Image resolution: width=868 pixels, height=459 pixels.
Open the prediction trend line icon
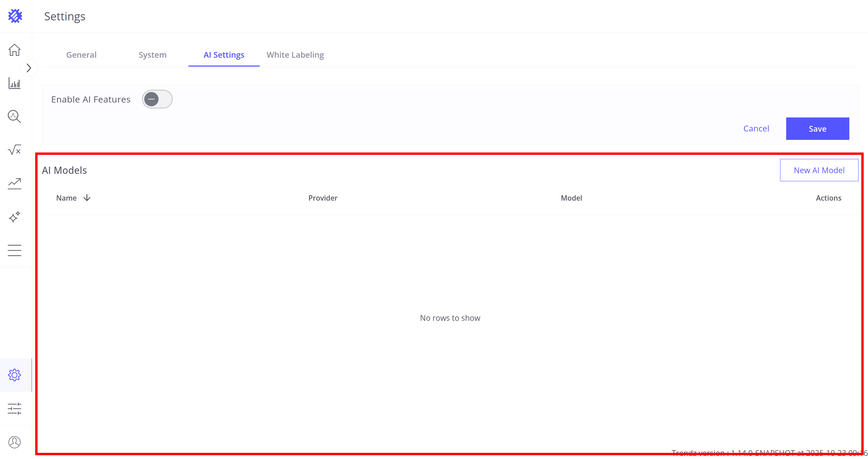coord(15,183)
